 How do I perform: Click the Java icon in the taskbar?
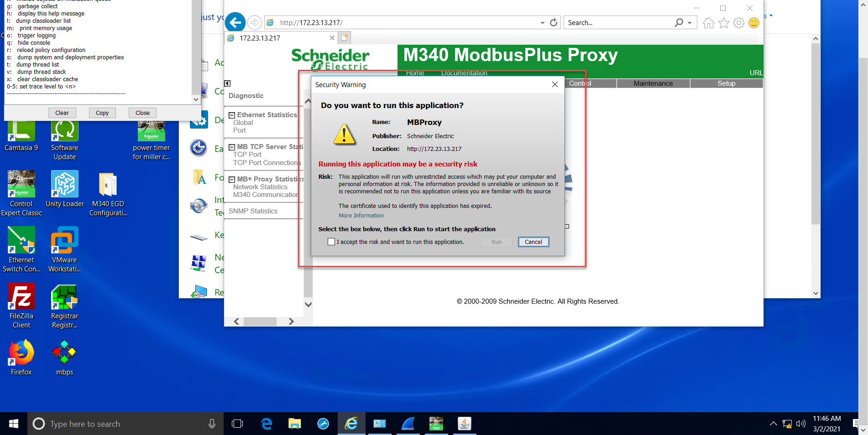pos(464,424)
